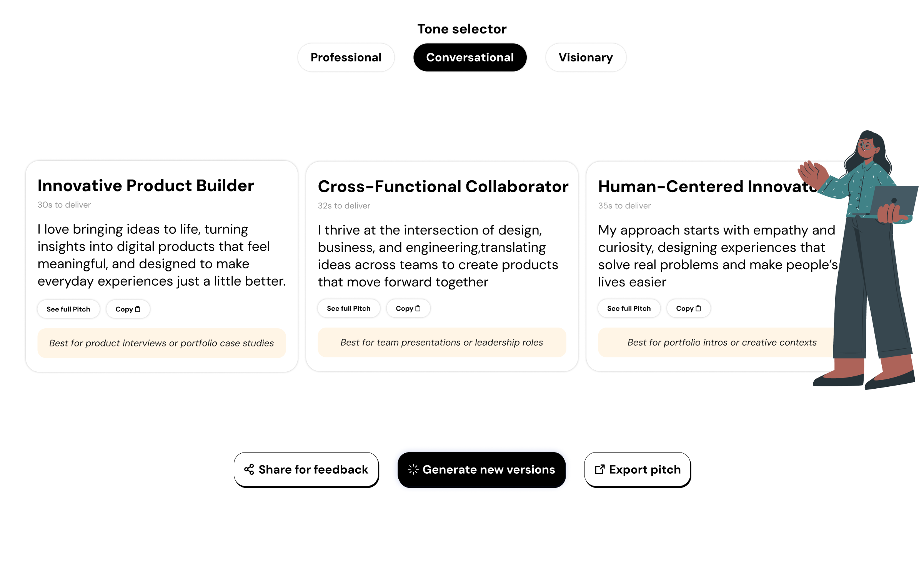Click the clipboard icon on Cross-Functional Collaborator card
The image size is (924, 564).
click(x=418, y=308)
